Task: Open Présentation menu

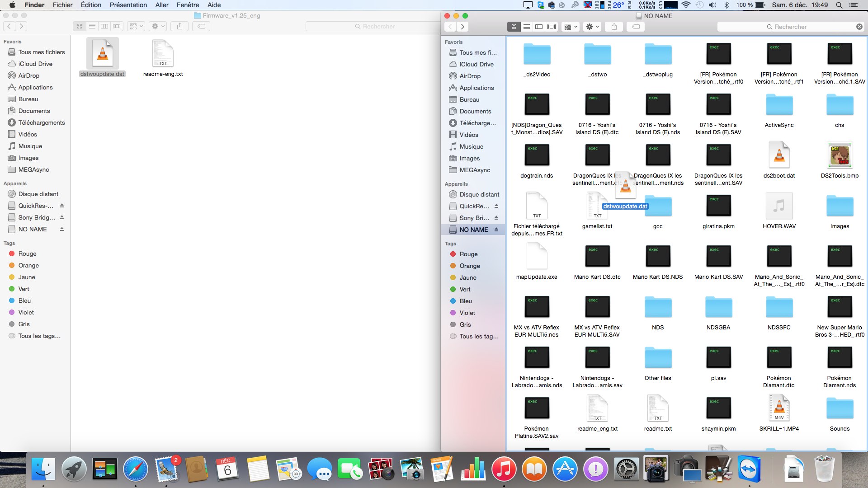Action: tap(128, 5)
